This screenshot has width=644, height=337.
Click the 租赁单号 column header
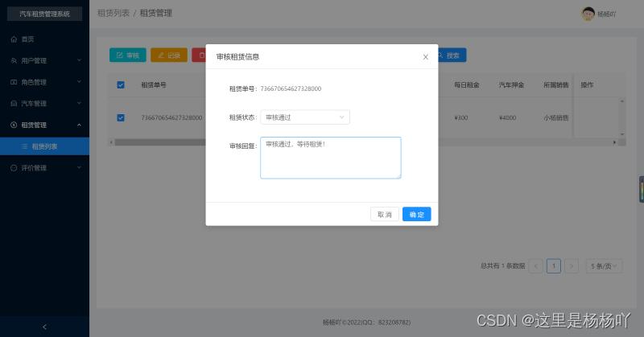point(154,85)
